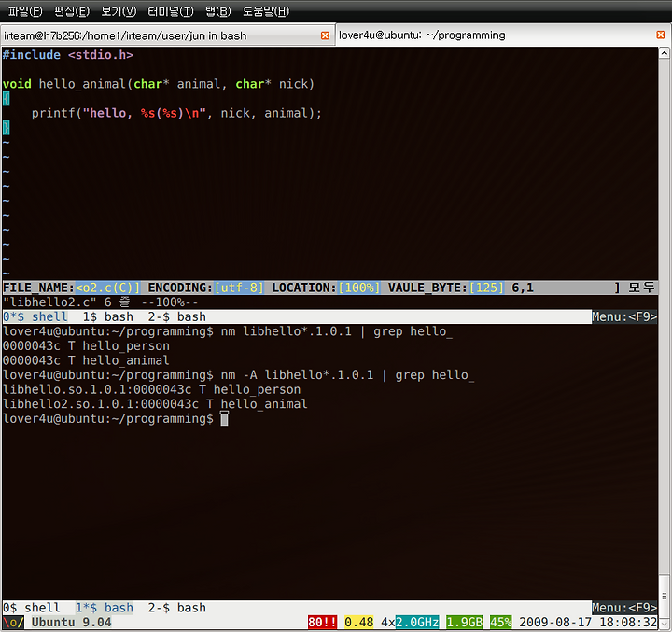Image resolution: width=672 pixels, height=632 pixels.
Task: Open the 파일(F) menu
Action: 25,11
